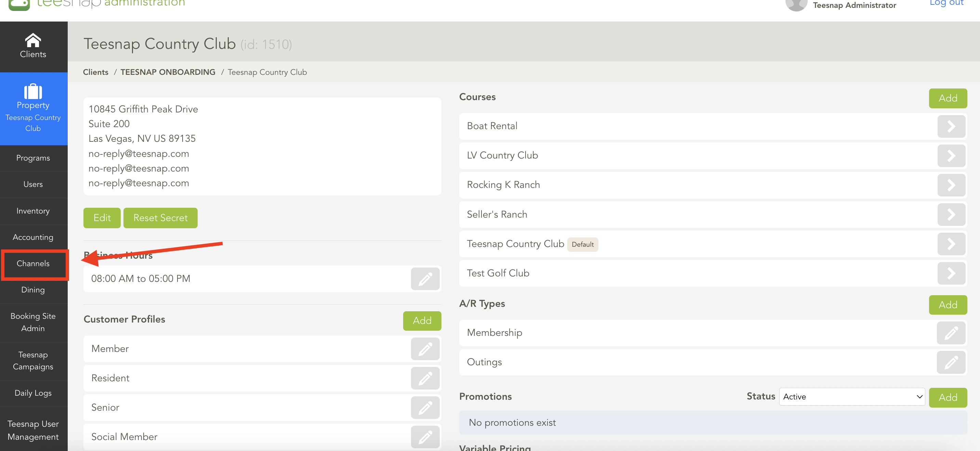The width and height of the screenshot is (980, 451).
Task: Add a new course
Action: [x=948, y=98]
